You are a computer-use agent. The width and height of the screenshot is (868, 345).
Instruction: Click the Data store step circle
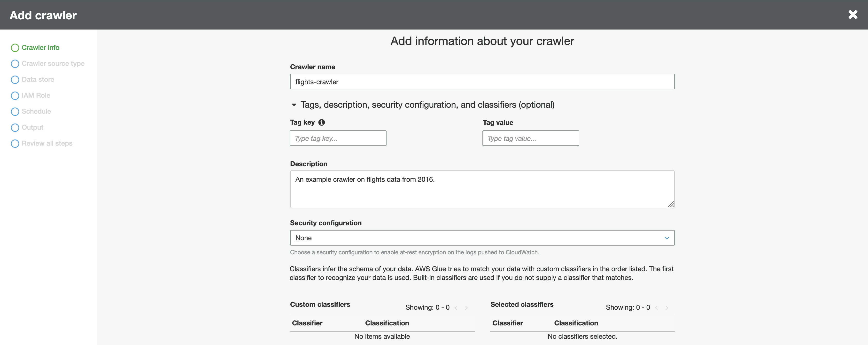pyautogui.click(x=15, y=80)
